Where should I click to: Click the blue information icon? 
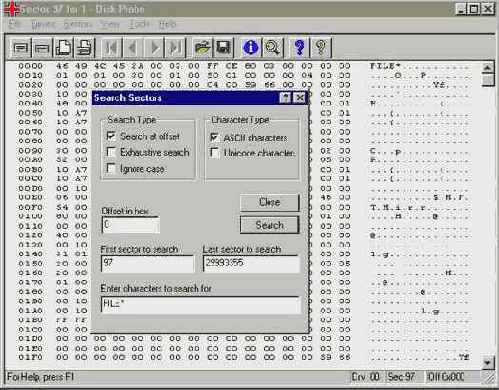coord(251,48)
